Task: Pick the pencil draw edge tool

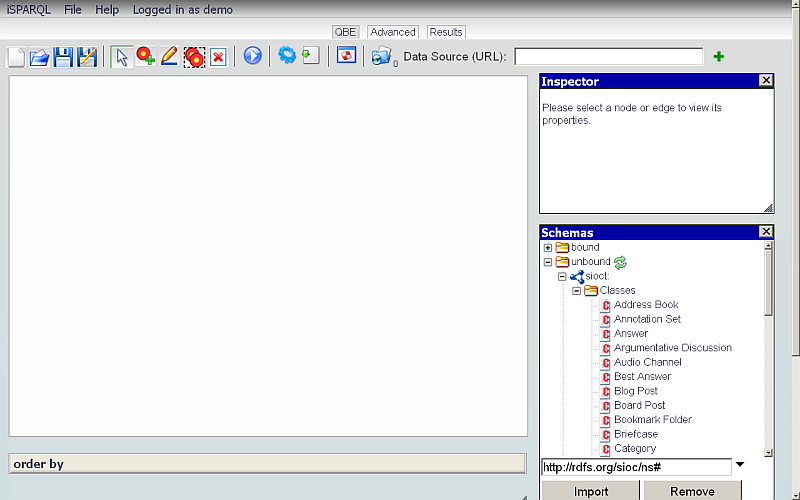Action: (x=169, y=57)
